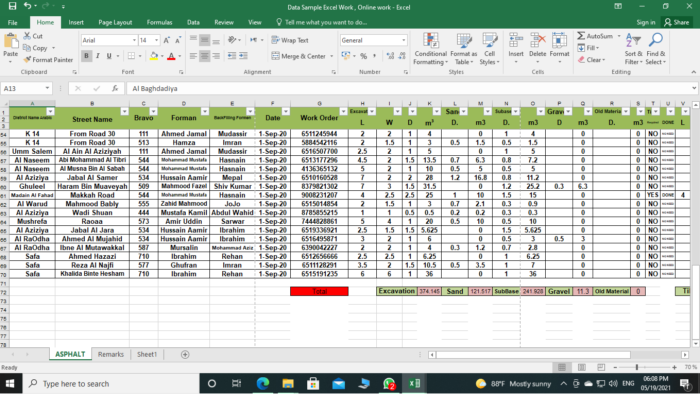Click the Increase Indent icon

[x=243, y=56]
